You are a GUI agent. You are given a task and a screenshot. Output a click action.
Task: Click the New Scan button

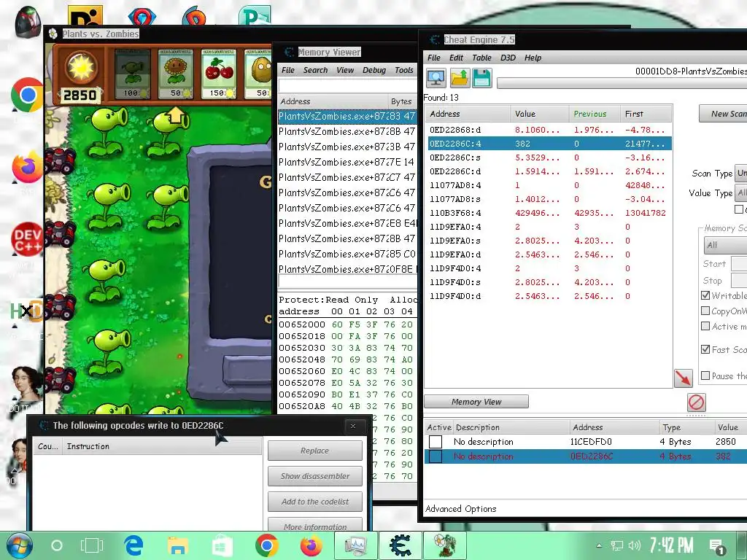point(723,114)
